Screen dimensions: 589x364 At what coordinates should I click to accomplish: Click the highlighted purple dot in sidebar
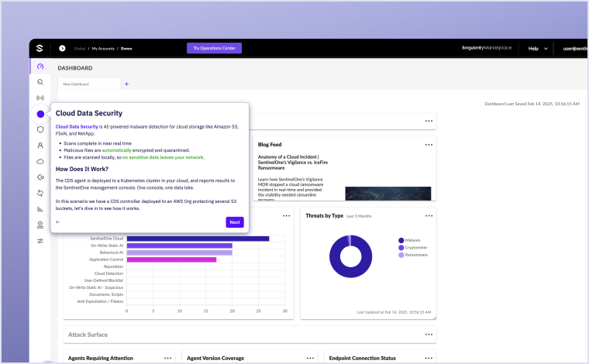point(40,114)
